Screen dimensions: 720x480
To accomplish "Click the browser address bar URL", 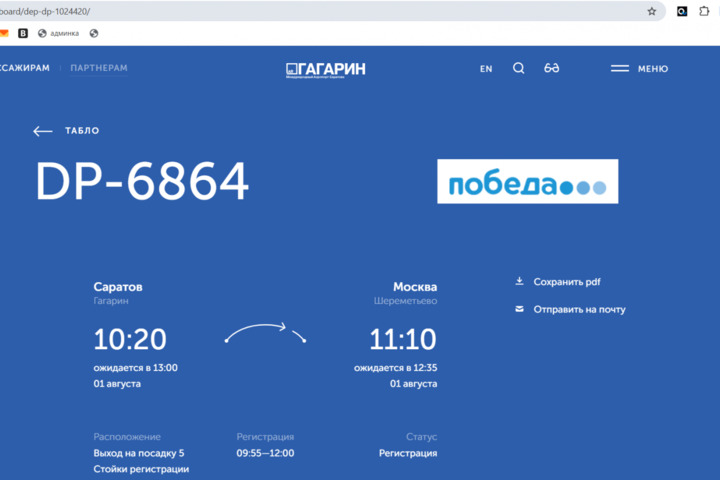I will point(45,11).
